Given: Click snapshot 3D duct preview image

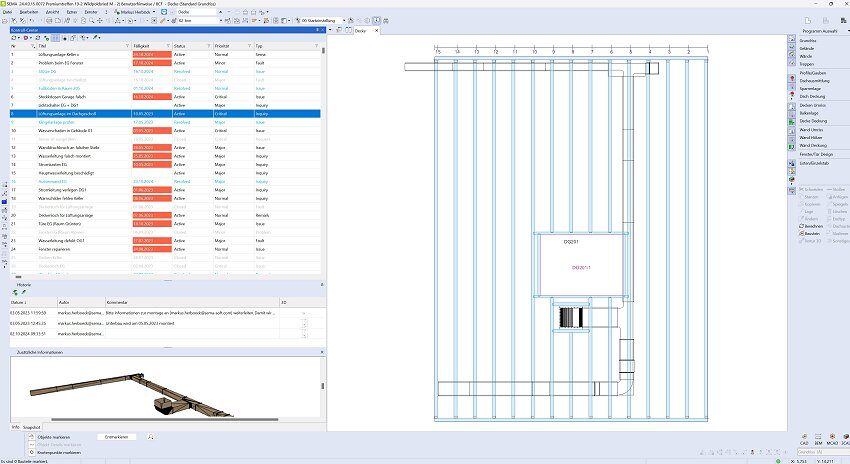Looking at the screenshot, I should (x=130, y=394).
